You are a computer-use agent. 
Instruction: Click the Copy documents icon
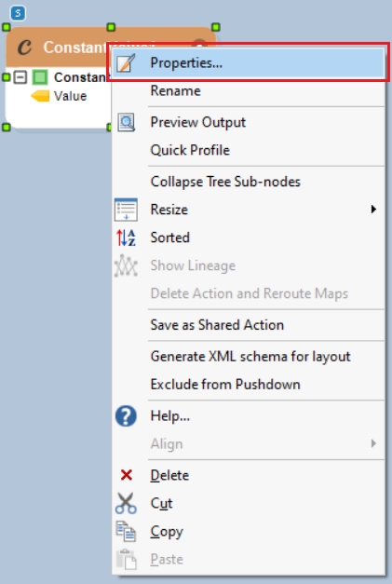126,531
